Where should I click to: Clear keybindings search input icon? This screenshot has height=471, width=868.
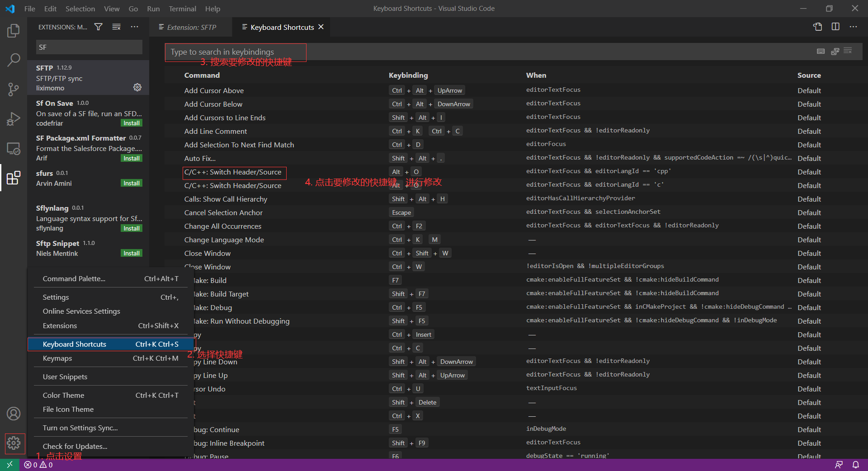848,51
